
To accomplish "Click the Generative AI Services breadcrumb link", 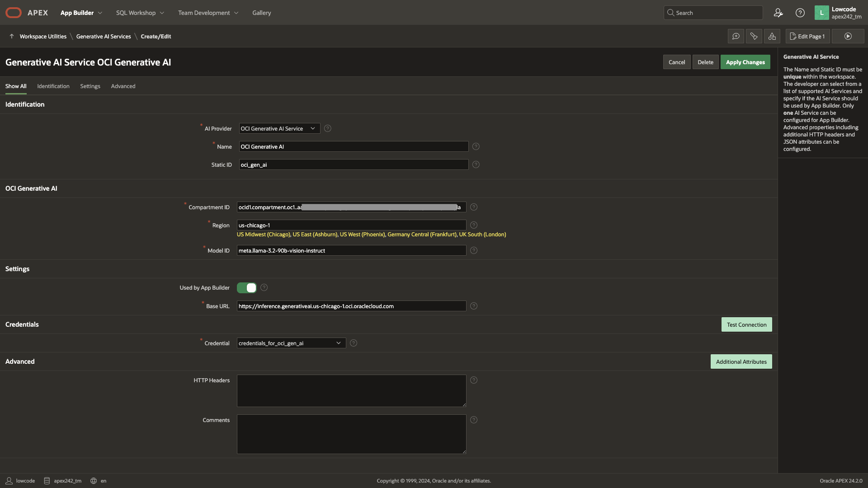I will click(104, 37).
